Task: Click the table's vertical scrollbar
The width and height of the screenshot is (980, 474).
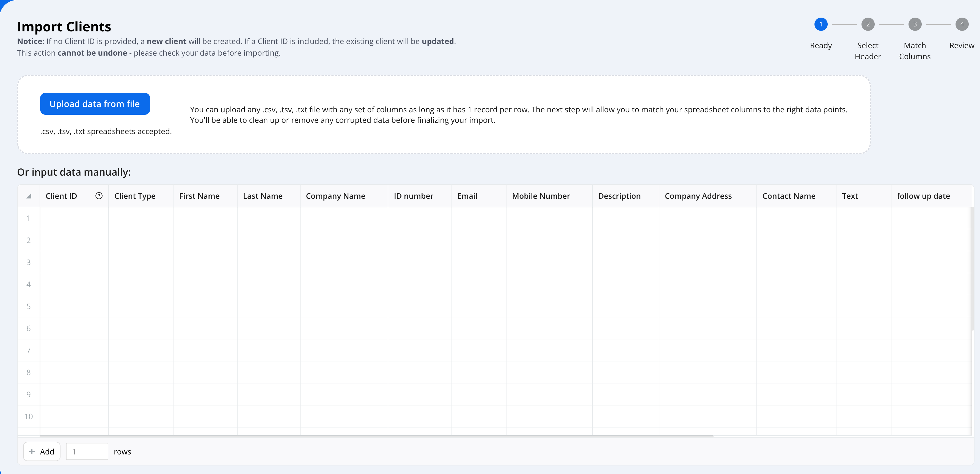Action: (972, 268)
